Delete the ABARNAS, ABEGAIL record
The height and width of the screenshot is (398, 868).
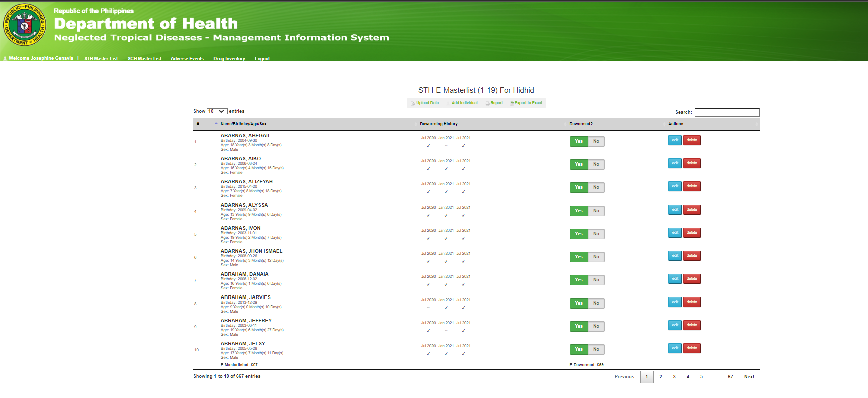click(x=692, y=140)
